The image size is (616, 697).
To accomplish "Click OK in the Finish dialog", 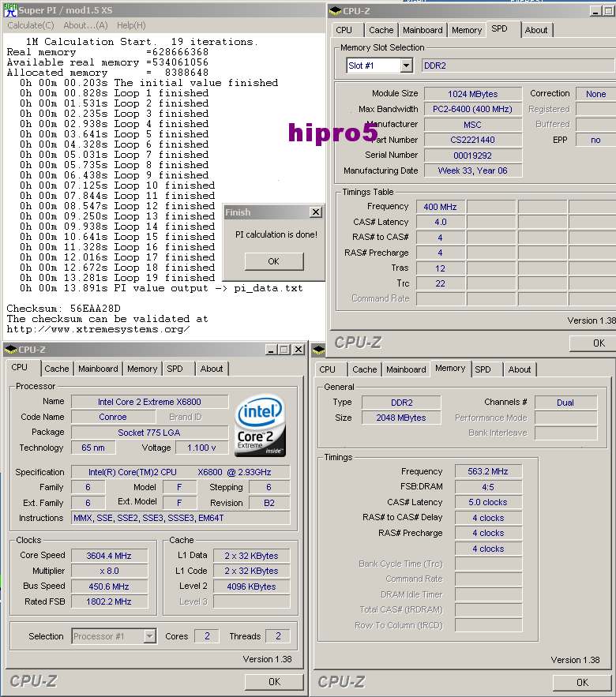I will tap(274, 261).
